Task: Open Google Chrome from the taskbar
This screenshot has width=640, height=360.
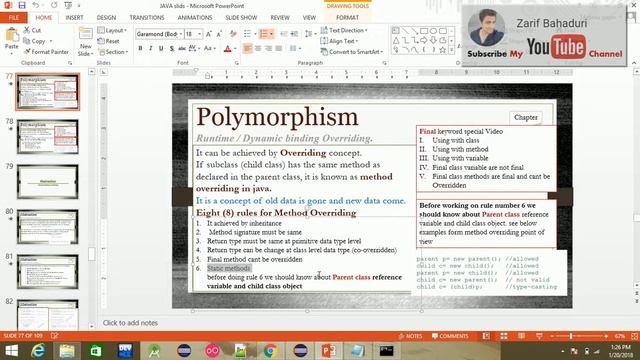Action: point(270,351)
